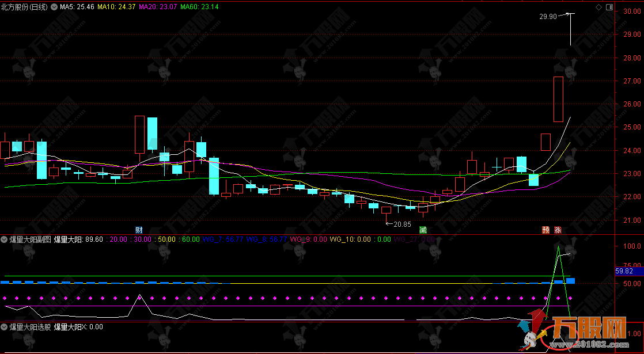Click the red 涨 marker icon
The width and height of the screenshot is (644, 354).
pos(558,230)
